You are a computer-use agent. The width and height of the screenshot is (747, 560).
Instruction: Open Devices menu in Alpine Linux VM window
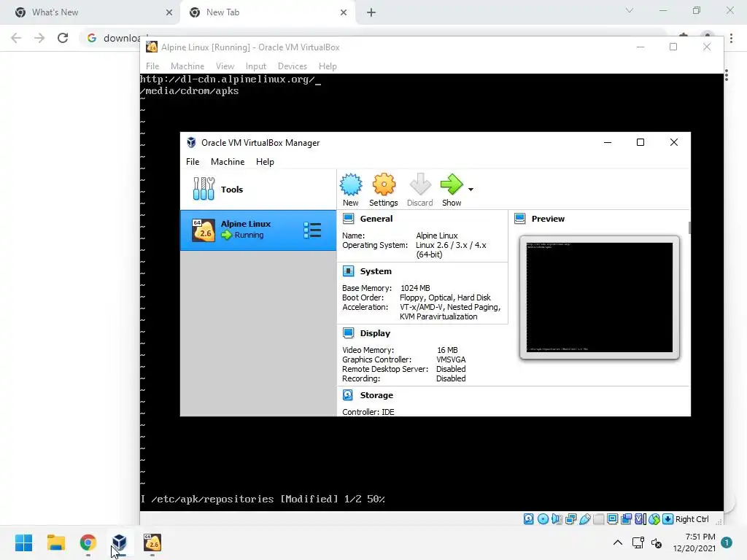coord(292,66)
